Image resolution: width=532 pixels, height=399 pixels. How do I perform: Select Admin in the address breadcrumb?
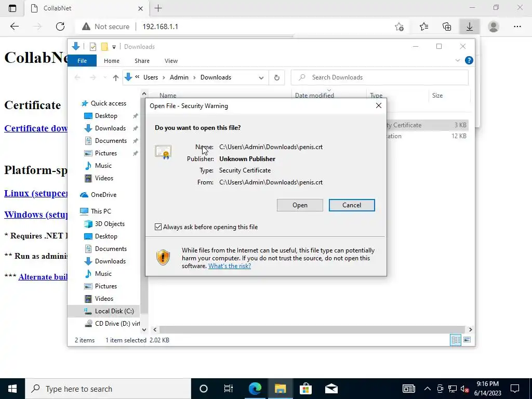(x=179, y=77)
